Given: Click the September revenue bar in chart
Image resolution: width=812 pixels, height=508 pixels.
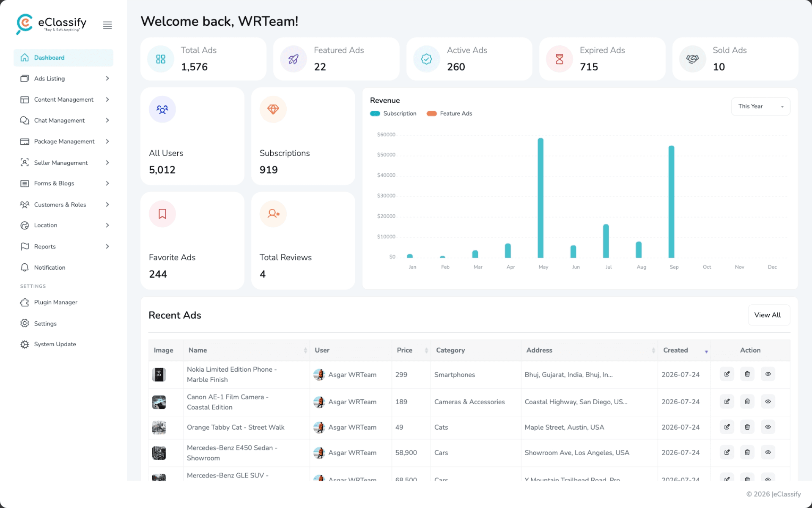Looking at the screenshot, I should click(x=671, y=202).
